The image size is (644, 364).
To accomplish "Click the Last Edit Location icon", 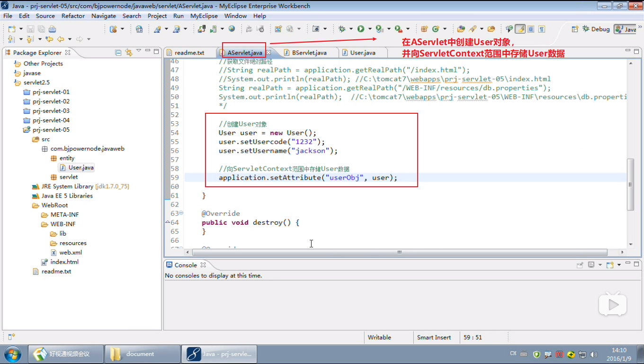I will point(49,39).
